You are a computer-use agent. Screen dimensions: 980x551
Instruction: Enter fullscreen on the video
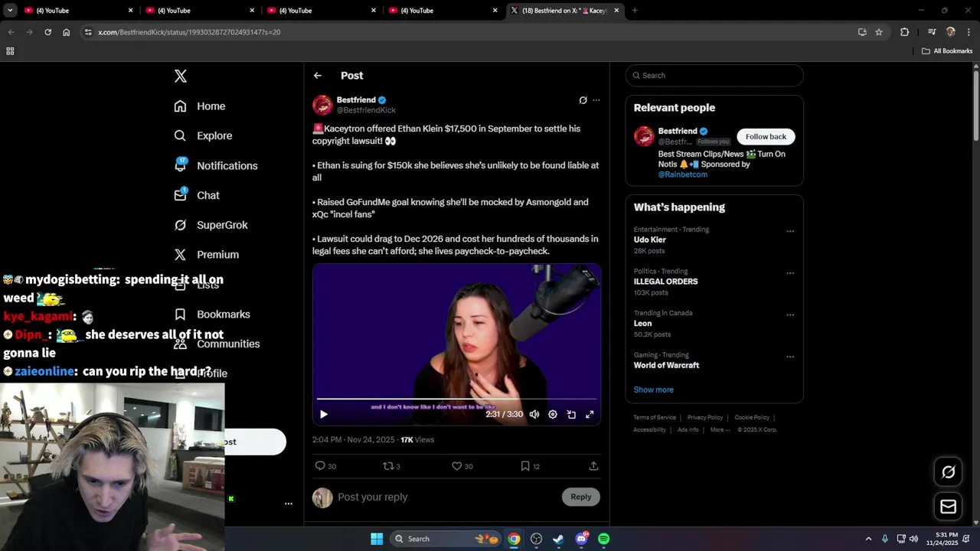(x=590, y=414)
